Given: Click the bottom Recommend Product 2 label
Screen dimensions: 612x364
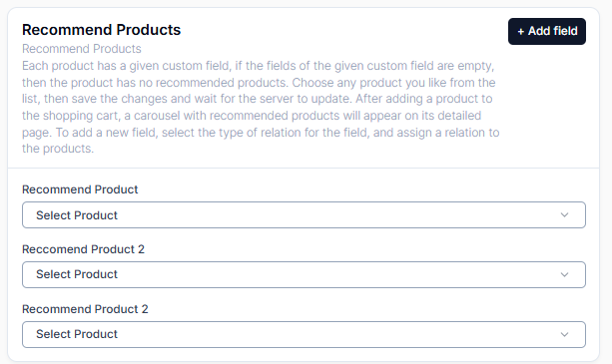Looking at the screenshot, I should pyautogui.click(x=85, y=309).
